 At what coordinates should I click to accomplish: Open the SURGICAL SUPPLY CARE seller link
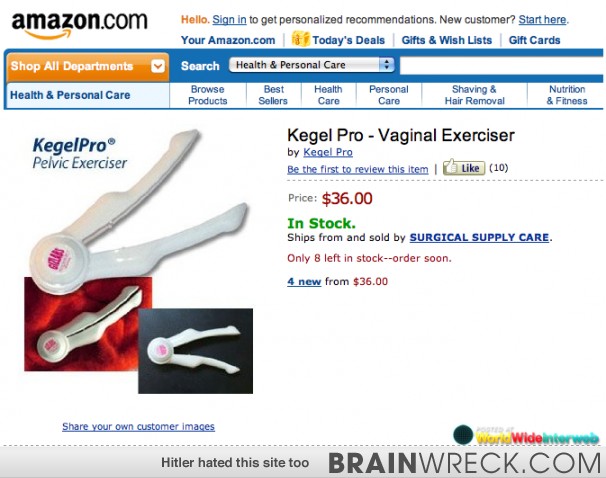[x=479, y=237]
